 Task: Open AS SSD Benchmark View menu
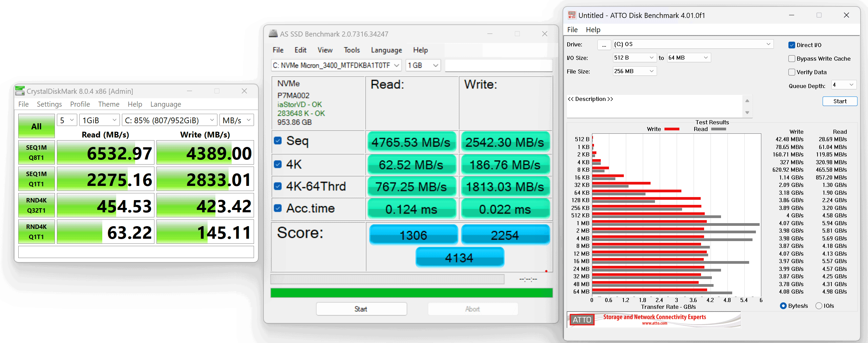pos(325,50)
